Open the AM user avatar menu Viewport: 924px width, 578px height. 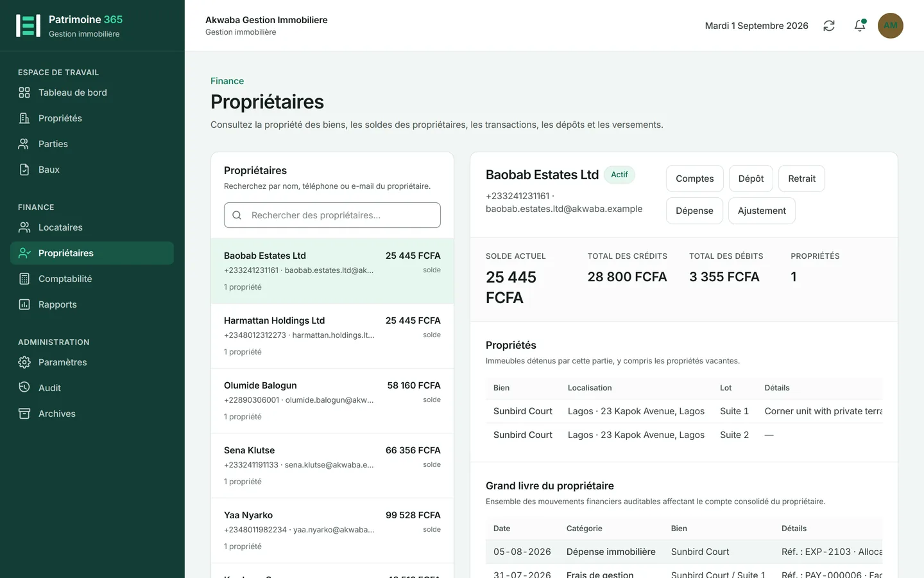891,26
